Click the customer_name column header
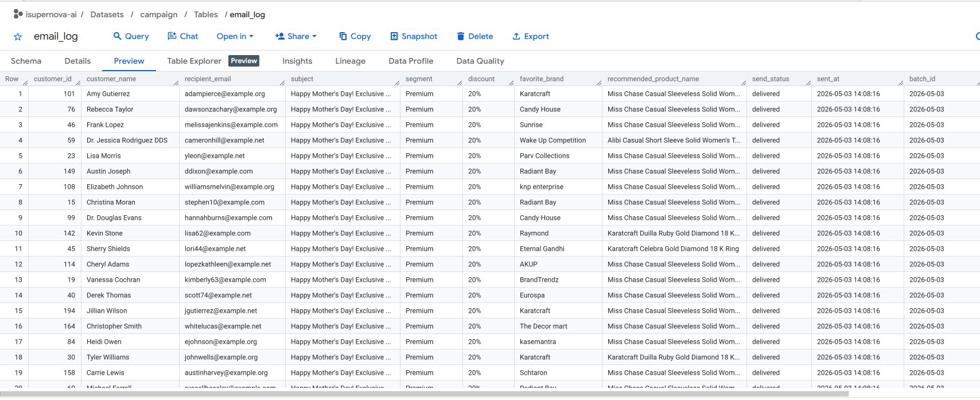This screenshot has width=980, height=400. pyautogui.click(x=111, y=79)
